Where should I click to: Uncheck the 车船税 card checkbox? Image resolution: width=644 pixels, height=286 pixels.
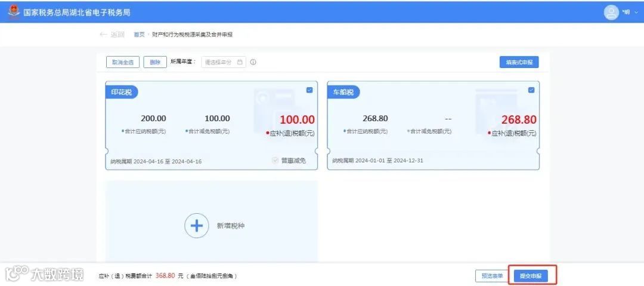531,90
